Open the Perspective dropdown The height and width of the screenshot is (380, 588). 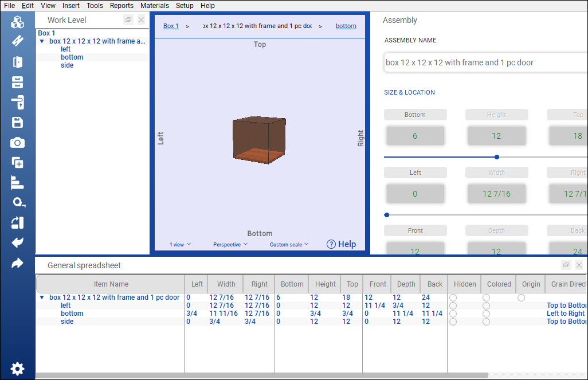pos(230,244)
